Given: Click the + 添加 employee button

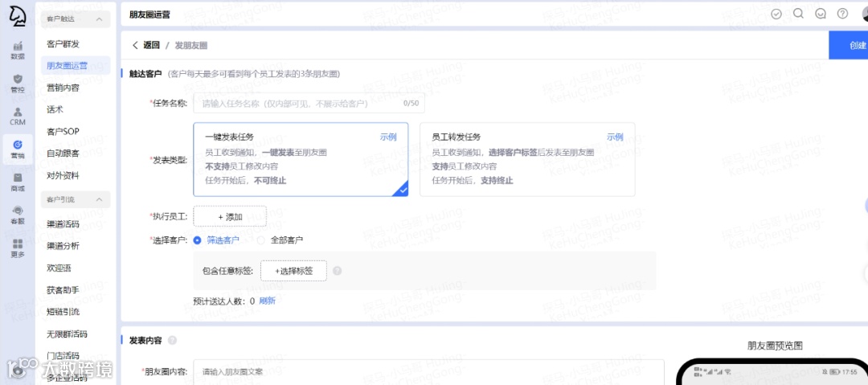Looking at the screenshot, I should tap(230, 216).
